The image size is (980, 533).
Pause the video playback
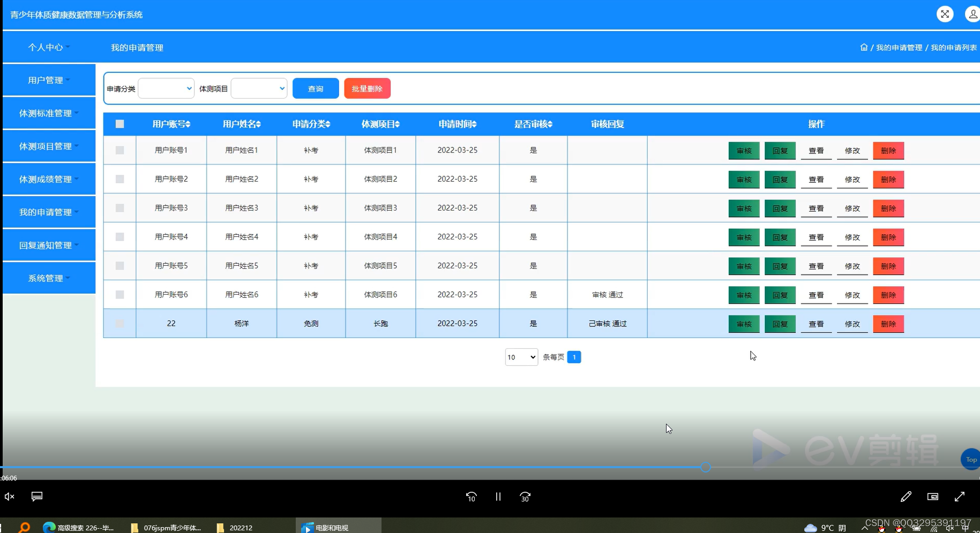tap(498, 497)
